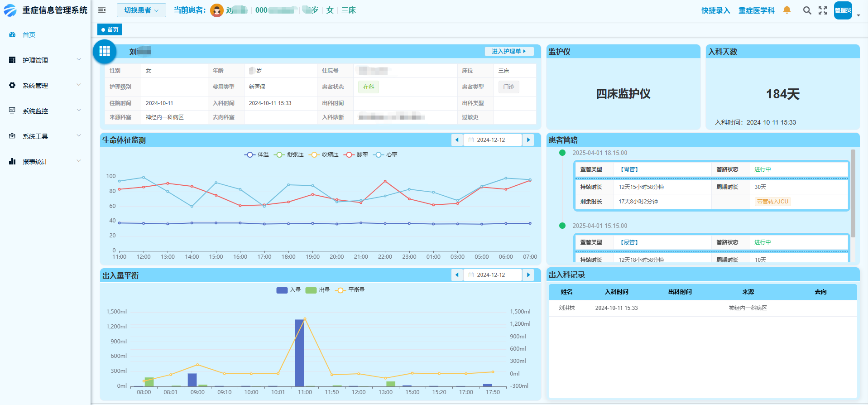The width and height of the screenshot is (868, 405).
Task: Open the notification bell
Action: click(x=787, y=10)
